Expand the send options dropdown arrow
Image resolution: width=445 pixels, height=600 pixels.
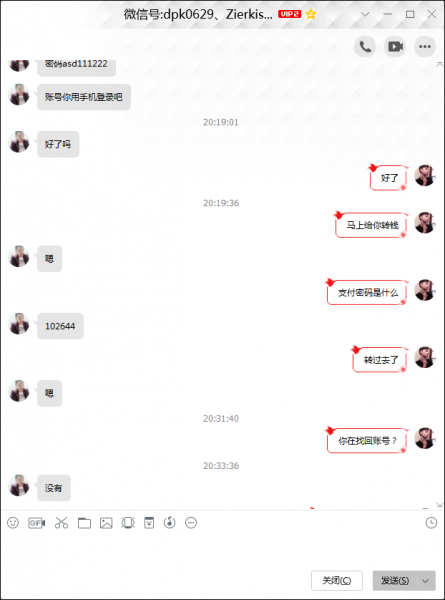(x=425, y=581)
